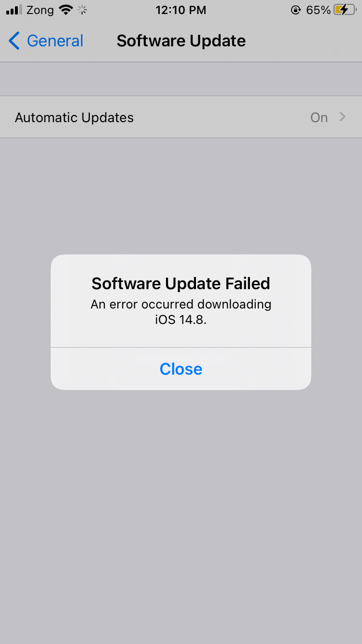Tap the Zong carrier name
This screenshot has height=644, width=362.
(x=40, y=10)
